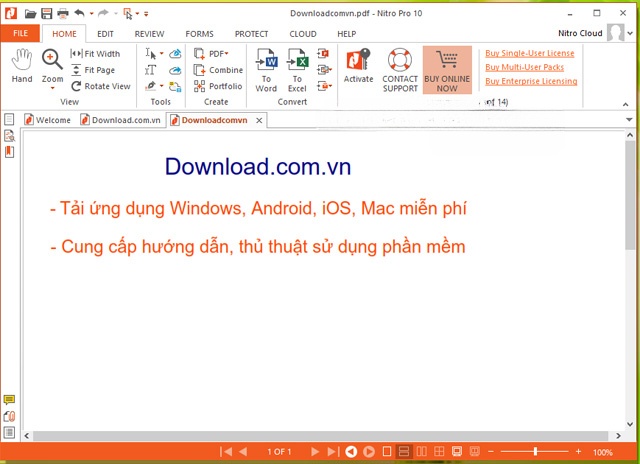
Task: Click the cloud share arrow icon
Action: pyautogui.click(x=175, y=70)
